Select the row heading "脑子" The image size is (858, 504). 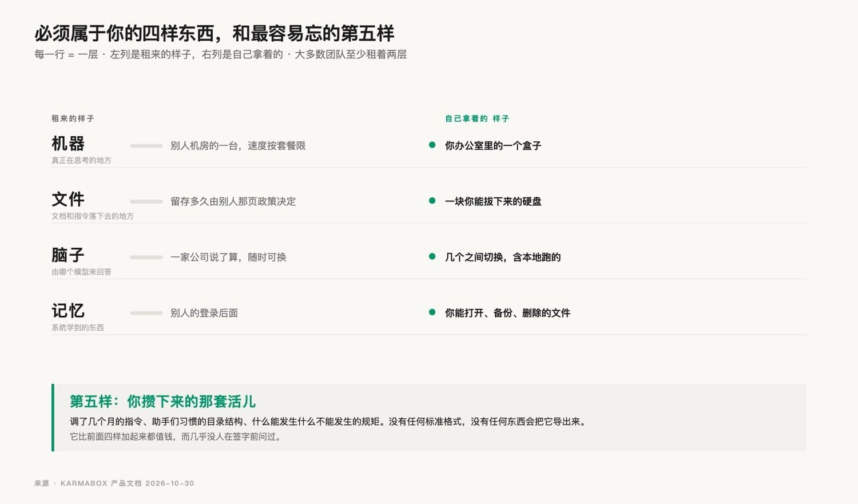pos(68,255)
